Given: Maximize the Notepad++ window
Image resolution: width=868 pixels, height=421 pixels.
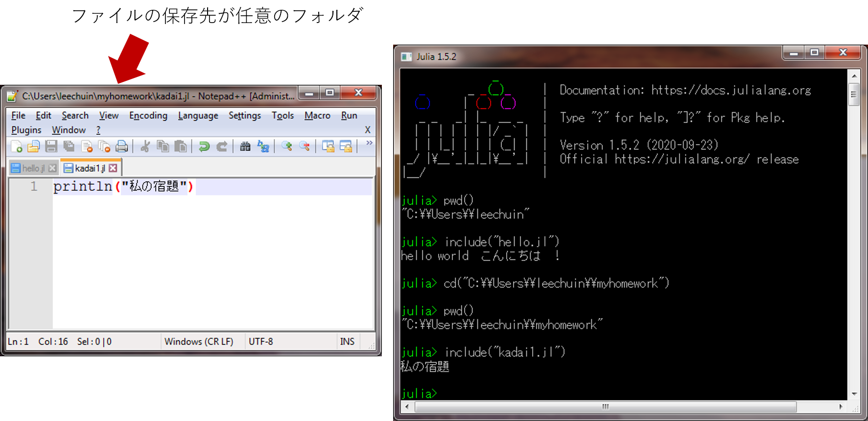Looking at the screenshot, I should [x=330, y=93].
